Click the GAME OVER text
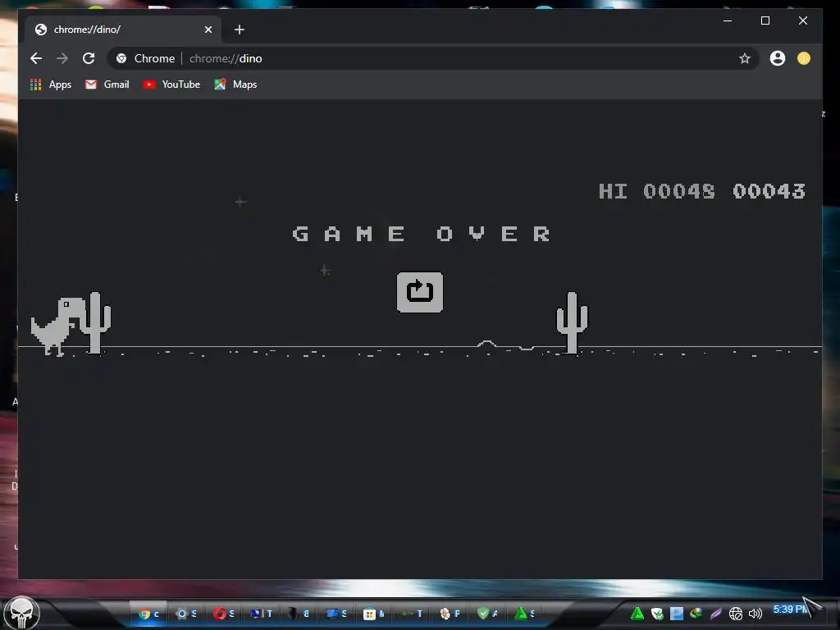This screenshot has width=840, height=630. pos(421,234)
